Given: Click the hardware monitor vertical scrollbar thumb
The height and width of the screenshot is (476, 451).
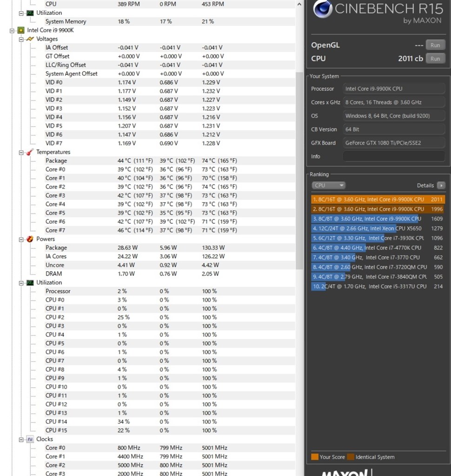Looking at the screenshot, I should coord(299,171).
